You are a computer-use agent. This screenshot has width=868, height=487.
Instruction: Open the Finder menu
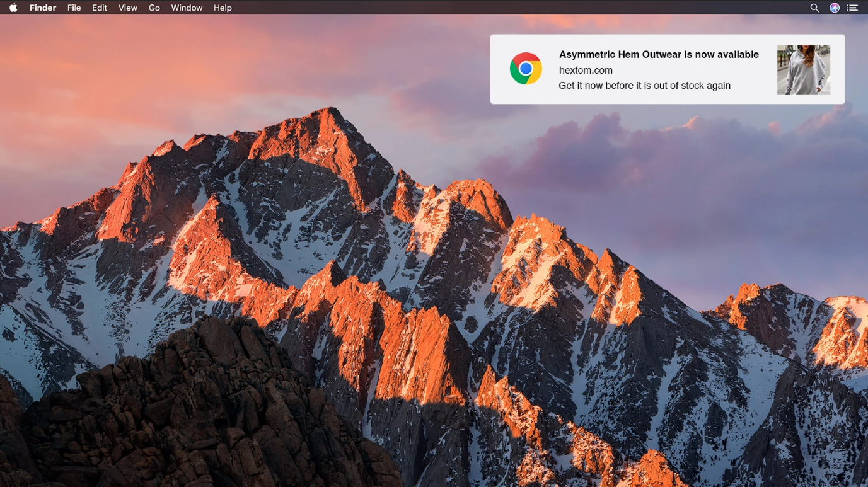click(x=43, y=8)
